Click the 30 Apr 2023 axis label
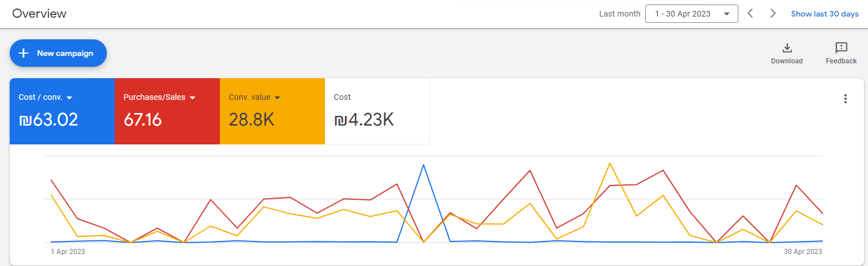The image size is (868, 266). tap(802, 252)
